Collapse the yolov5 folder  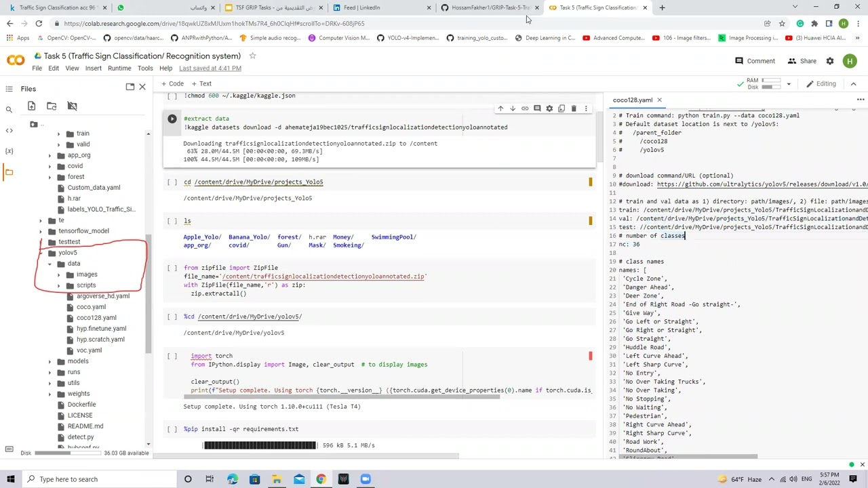(x=40, y=253)
